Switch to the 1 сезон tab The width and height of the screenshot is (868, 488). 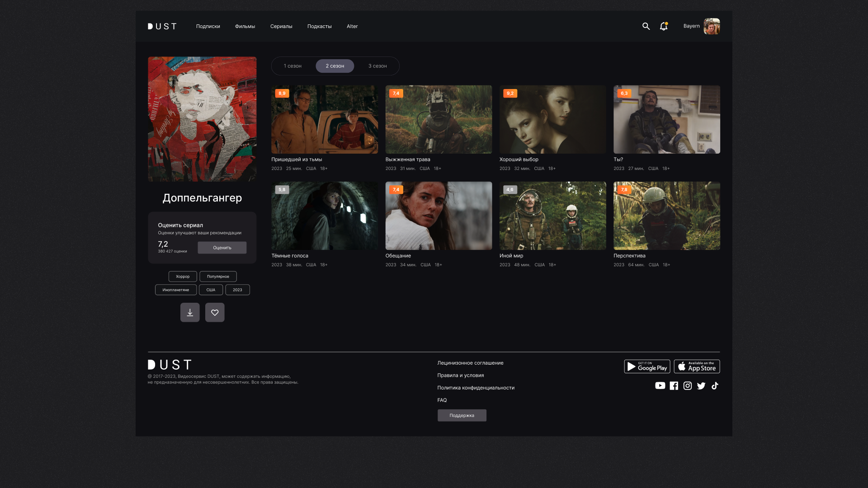pos(292,66)
